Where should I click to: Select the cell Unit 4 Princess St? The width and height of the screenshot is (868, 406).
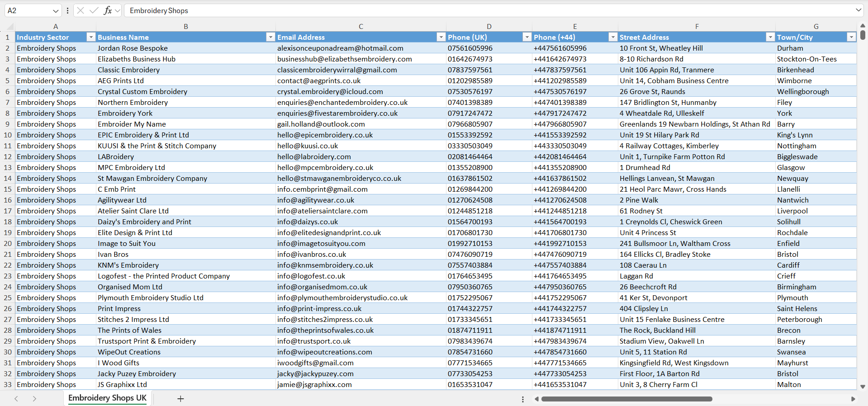pos(697,232)
